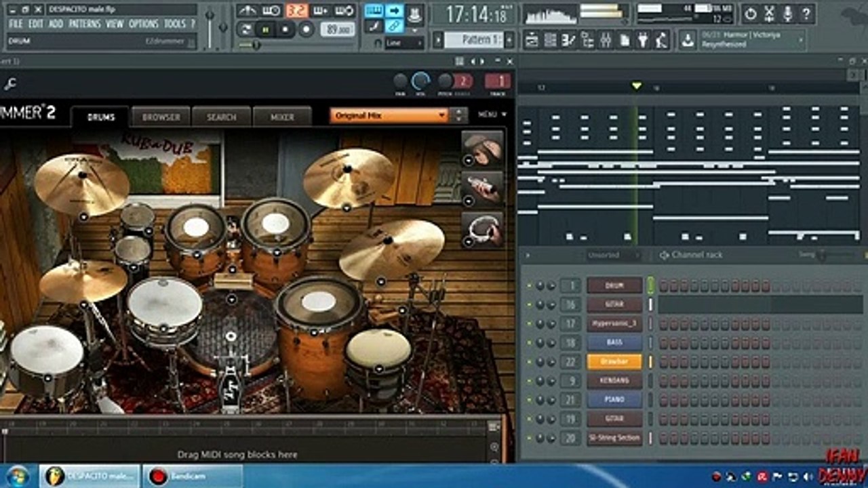The width and height of the screenshot is (868, 488).
Task: Click the countdown 3.2 indicator
Action: 296,11
